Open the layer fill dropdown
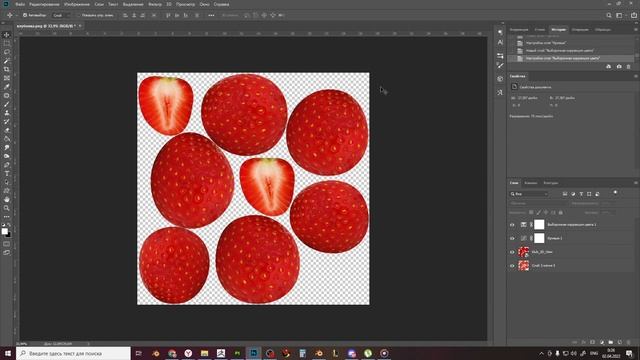This screenshot has width=640, height=360. pyautogui.click(x=608, y=212)
